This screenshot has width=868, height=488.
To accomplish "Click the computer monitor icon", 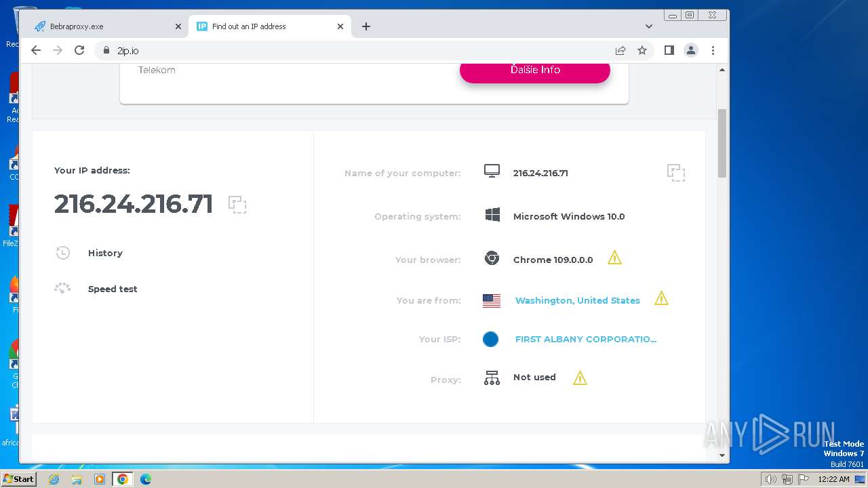I will (x=492, y=171).
